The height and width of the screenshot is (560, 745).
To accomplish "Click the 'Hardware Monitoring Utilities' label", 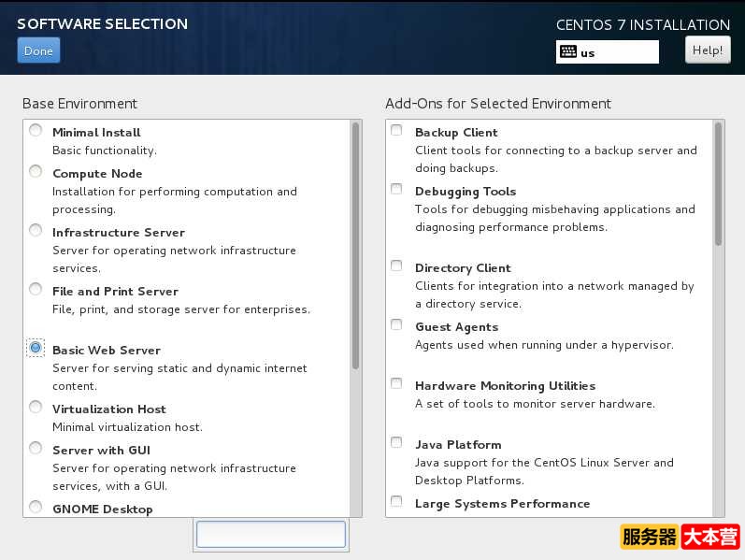I will click(505, 386).
